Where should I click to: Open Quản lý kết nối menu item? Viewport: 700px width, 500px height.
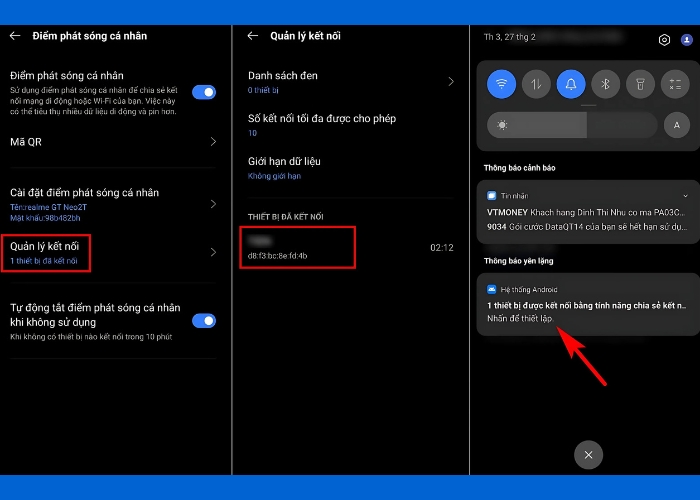click(48, 251)
